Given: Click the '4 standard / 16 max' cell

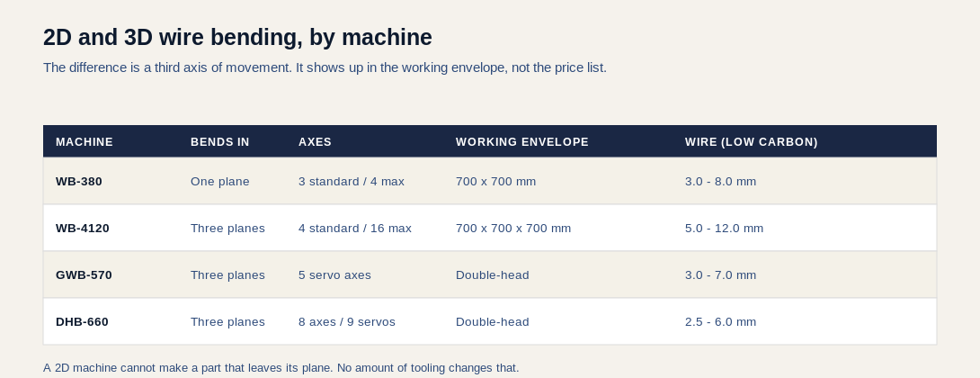Looking at the screenshot, I should pyautogui.click(x=355, y=229).
